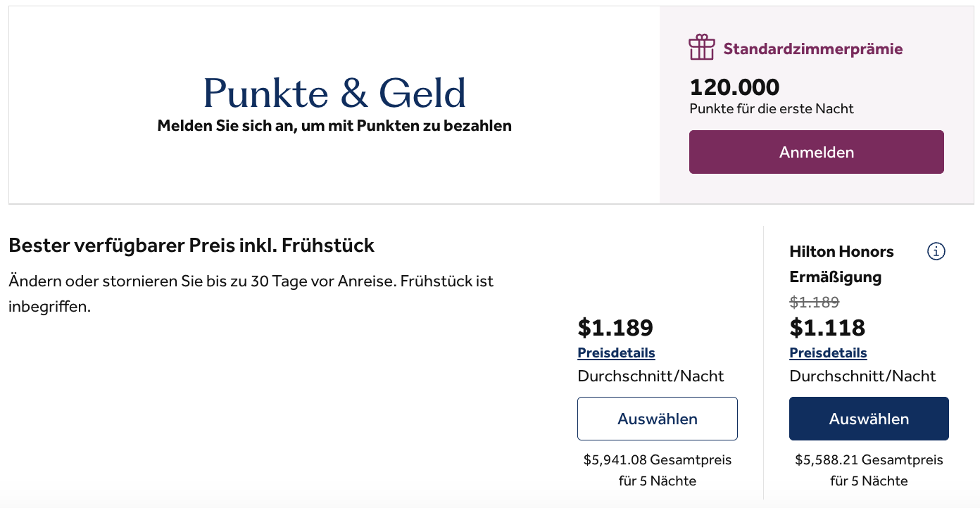Select the white Auswählen button for $1.189
Viewport: 980px width, 508px height.
coord(657,419)
